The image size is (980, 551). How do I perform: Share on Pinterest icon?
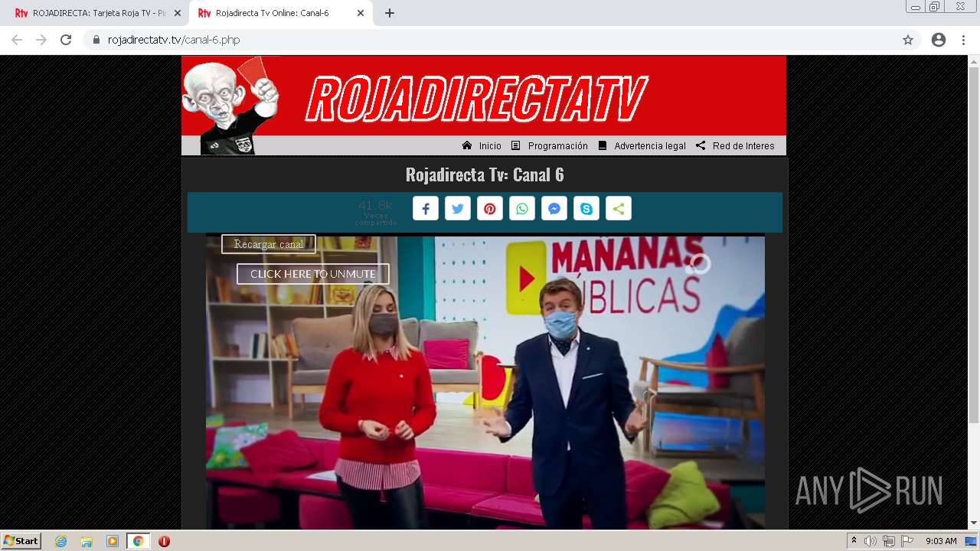(490, 209)
